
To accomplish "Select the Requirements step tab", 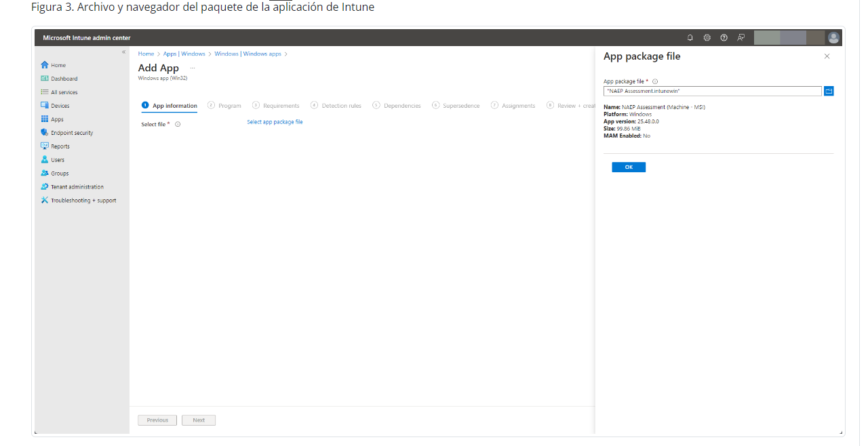I will [276, 106].
